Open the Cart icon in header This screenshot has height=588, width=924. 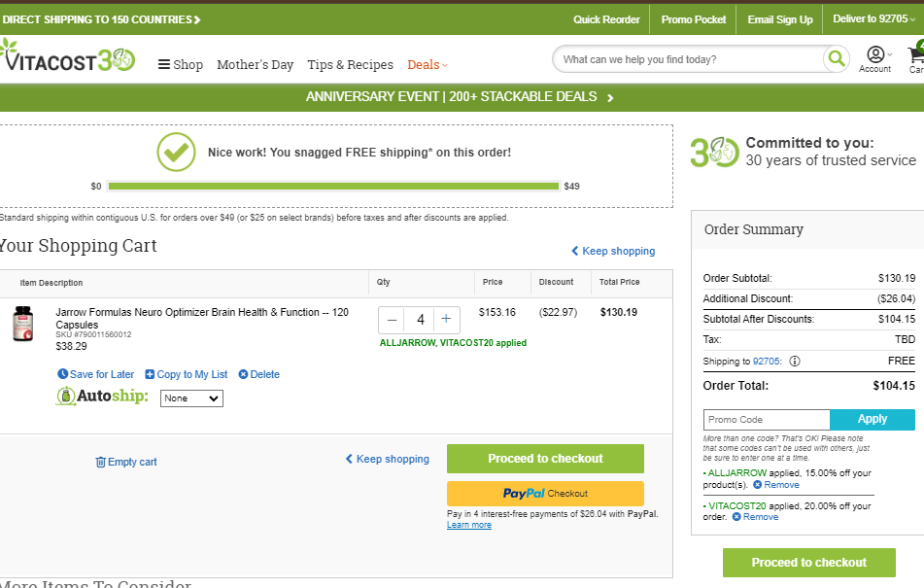point(916,59)
